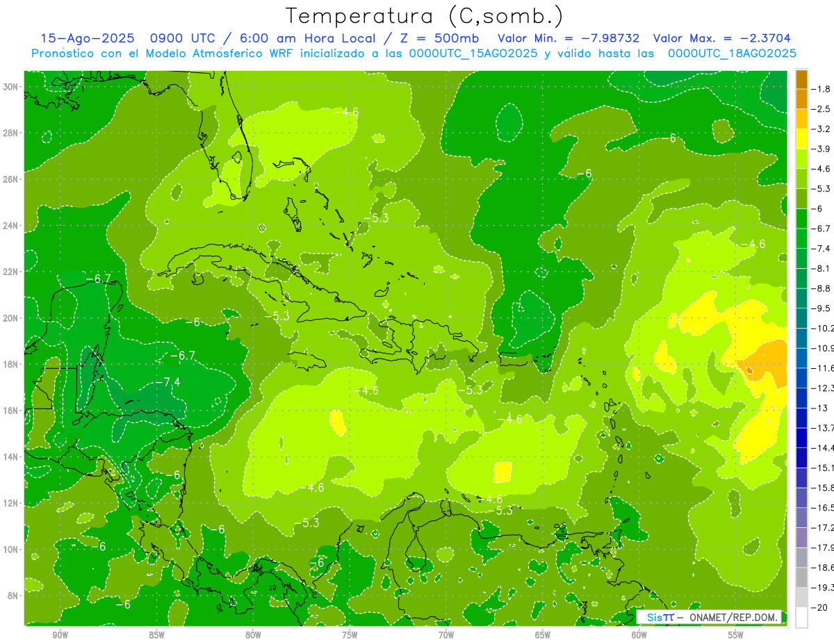834x644 pixels.
Task: Click the 55W longitude axis label
Action: coord(736,635)
